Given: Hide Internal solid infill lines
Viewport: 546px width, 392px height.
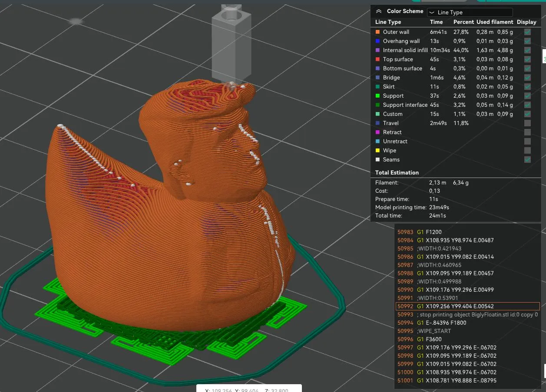Looking at the screenshot, I should [x=527, y=50].
